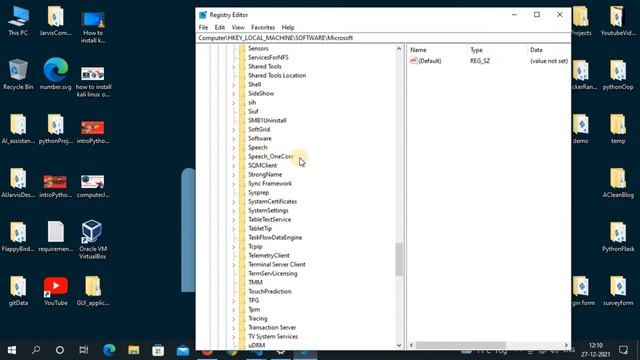This screenshot has width=640, height=360.
Task: Select the Terminal Server Client key
Action: point(277,264)
